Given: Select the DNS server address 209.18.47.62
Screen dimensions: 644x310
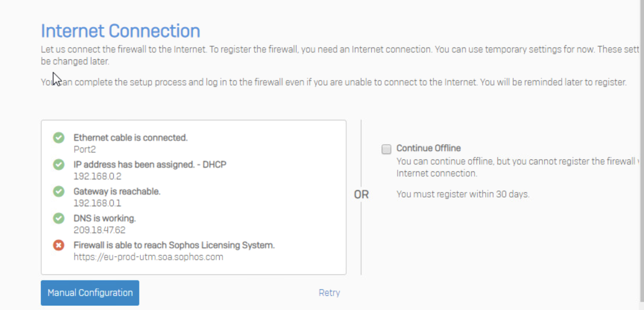Looking at the screenshot, I should (x=99, y=230).
